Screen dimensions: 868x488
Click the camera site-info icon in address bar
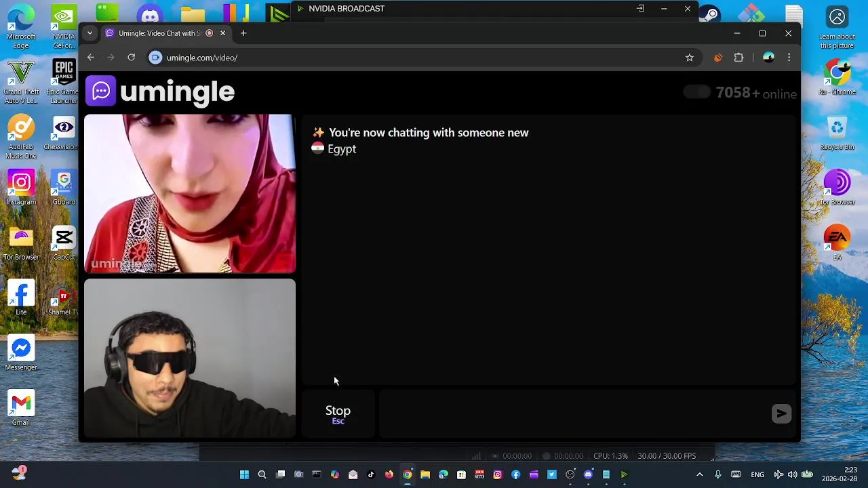tap(155, 58)
